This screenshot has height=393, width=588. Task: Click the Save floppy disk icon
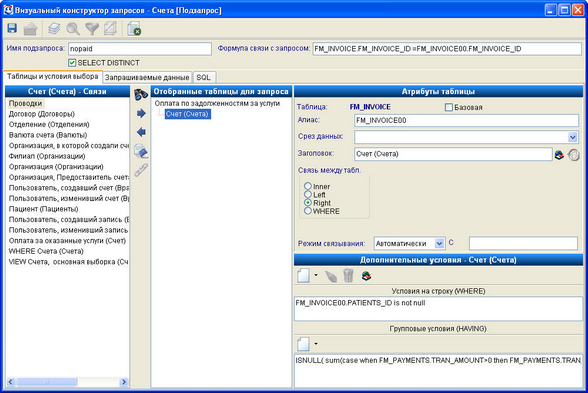[12, 28]
